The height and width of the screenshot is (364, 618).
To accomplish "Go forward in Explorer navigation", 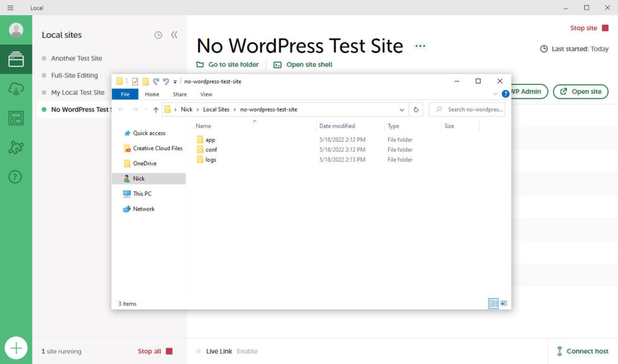I will [135, 110].
